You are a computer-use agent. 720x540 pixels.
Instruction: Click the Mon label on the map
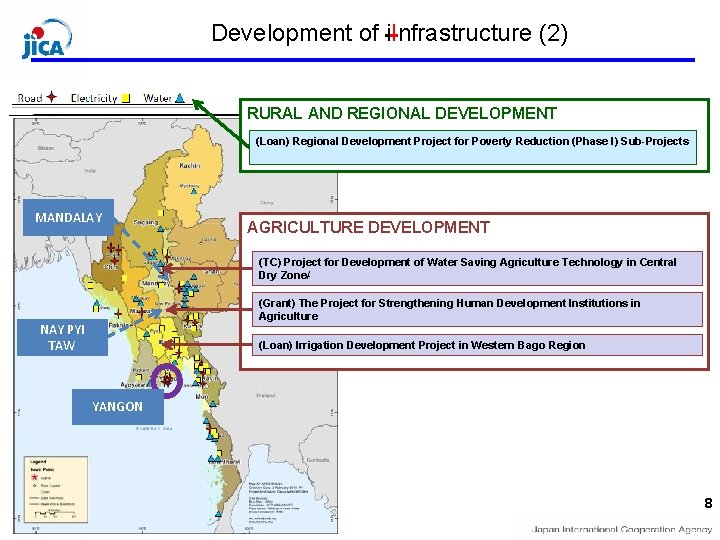click(x=202, y=396)
